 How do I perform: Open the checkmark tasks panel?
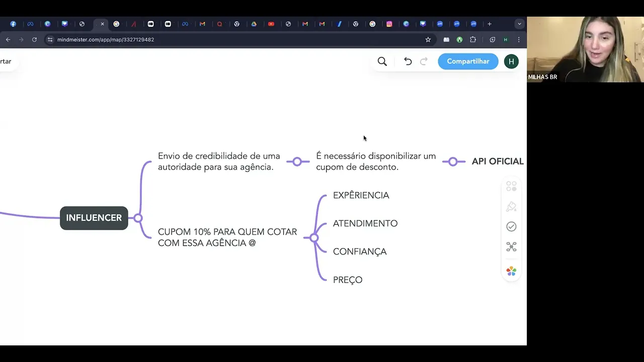[511, 227]
